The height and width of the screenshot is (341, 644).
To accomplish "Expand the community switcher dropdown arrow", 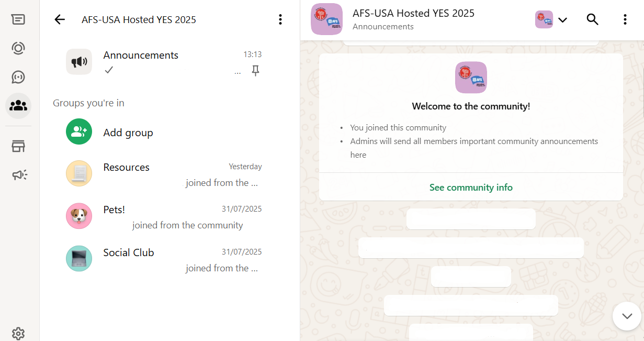I will pyautogui.click(x=562, y=20).
